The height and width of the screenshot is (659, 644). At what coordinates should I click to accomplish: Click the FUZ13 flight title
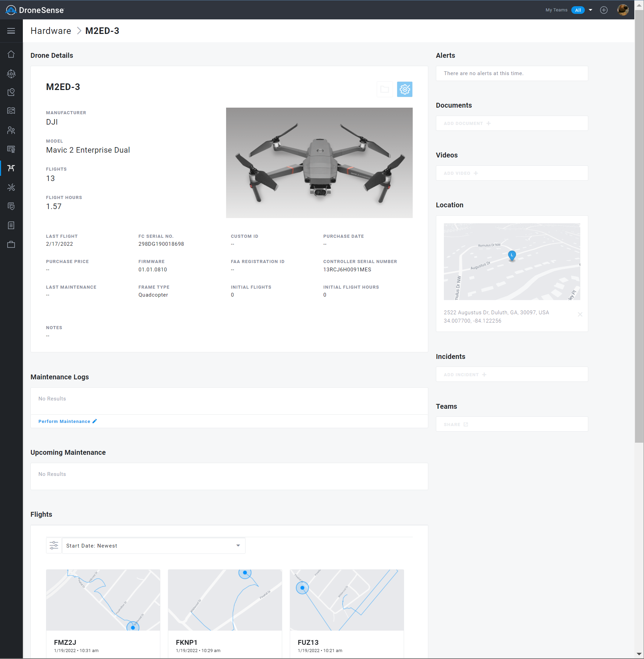click(308, 642)
